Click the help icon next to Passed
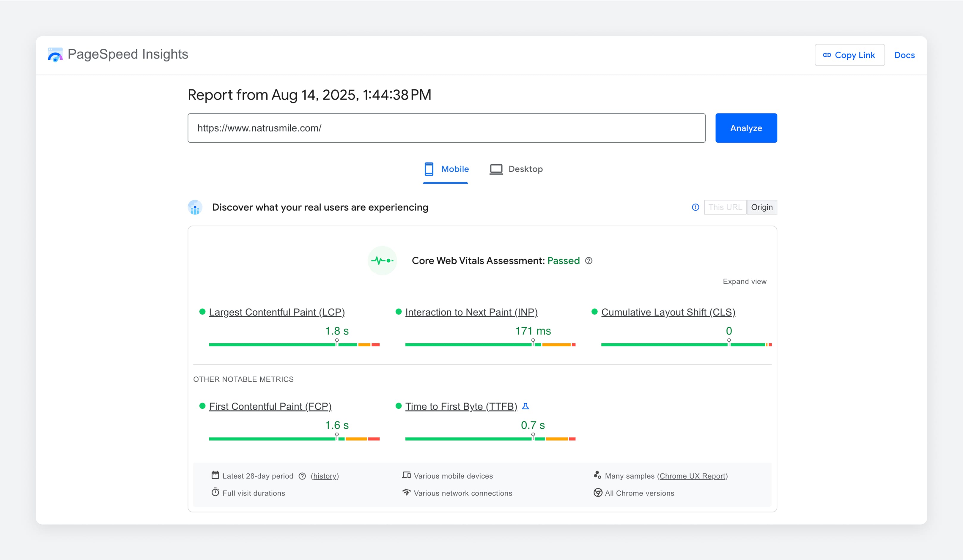963x560 pixels. click(x=588, y=261)
